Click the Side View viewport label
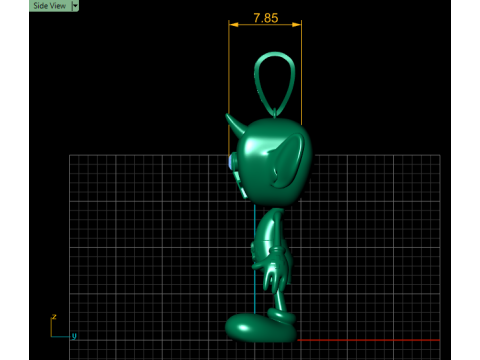 click(x=49, y=6)
